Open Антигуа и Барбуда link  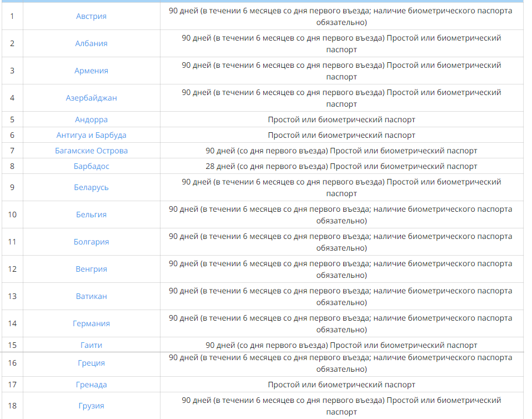[x=91, y=135]
